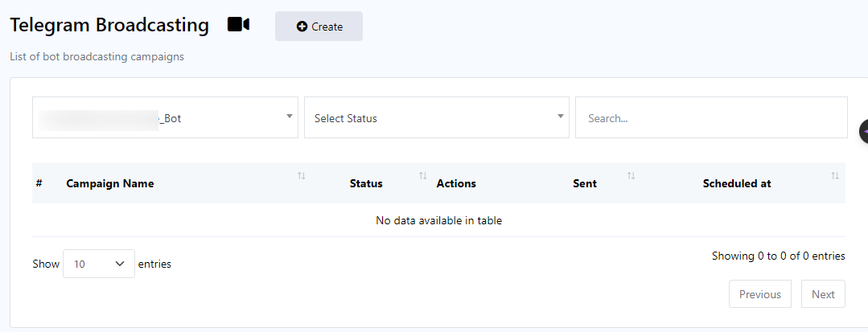Image resolution: width=868 pixels, height=332 pixels.
Task: Click the # column header
Action: tap(39, 183)
